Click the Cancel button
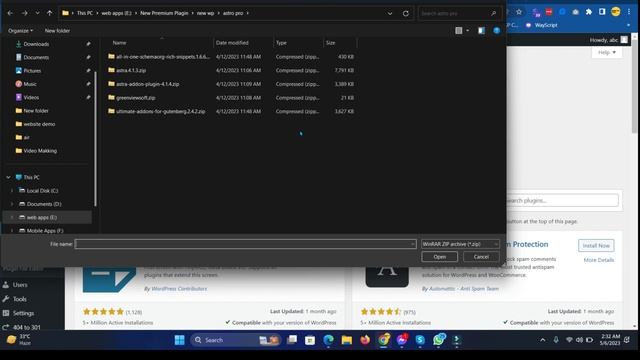640x360 pixels. pyautogui.click(x=481, y=257)
